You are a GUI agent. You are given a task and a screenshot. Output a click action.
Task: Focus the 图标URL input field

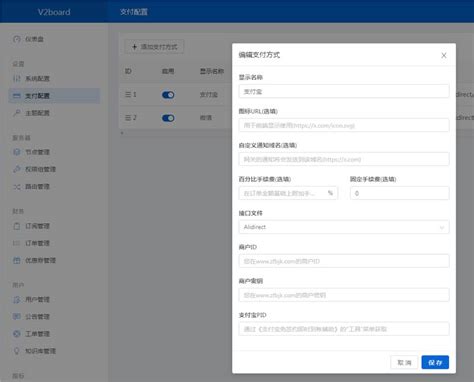[x=344, y=125]
